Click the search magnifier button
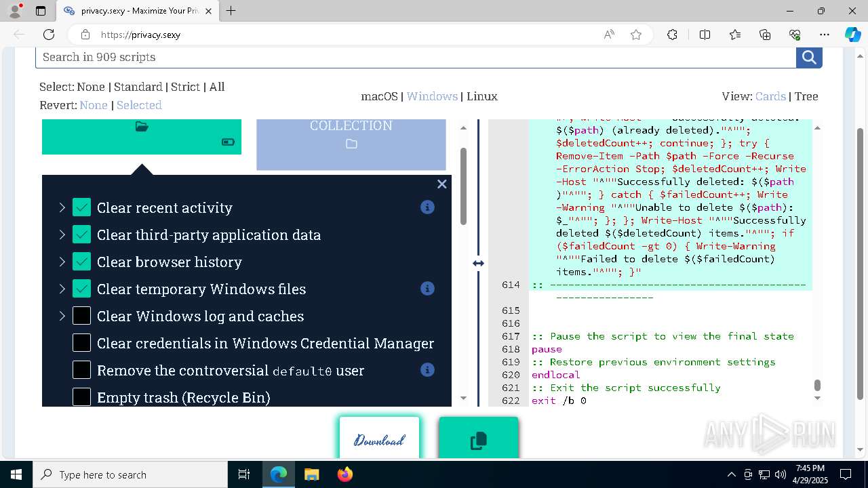 [809, 57]
